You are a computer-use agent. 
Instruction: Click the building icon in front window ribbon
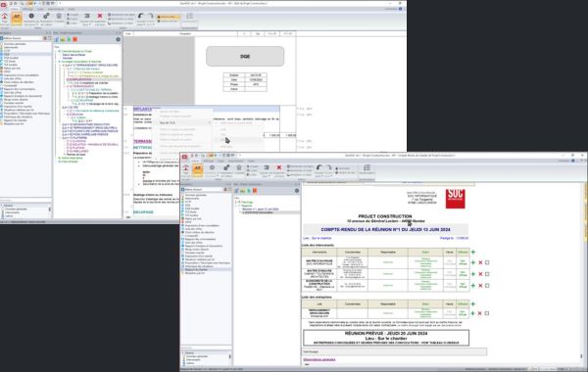239,167
